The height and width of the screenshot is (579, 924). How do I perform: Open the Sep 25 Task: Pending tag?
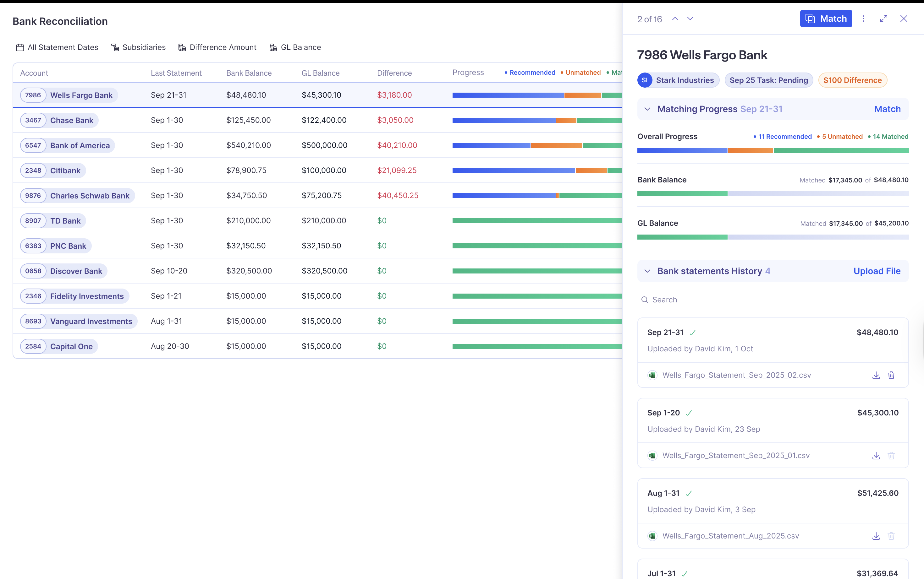[768, 80]
